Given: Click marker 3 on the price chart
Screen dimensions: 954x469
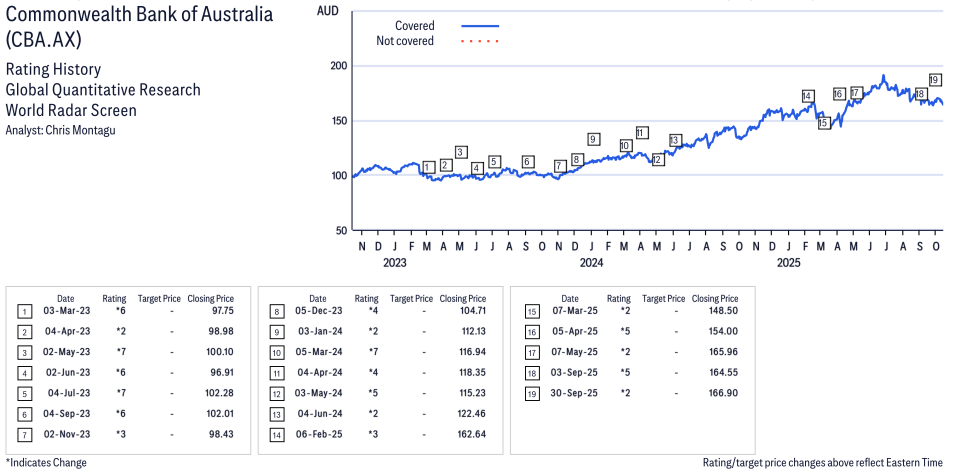Looking at the screenshot, I should click(x=460, y=152).
